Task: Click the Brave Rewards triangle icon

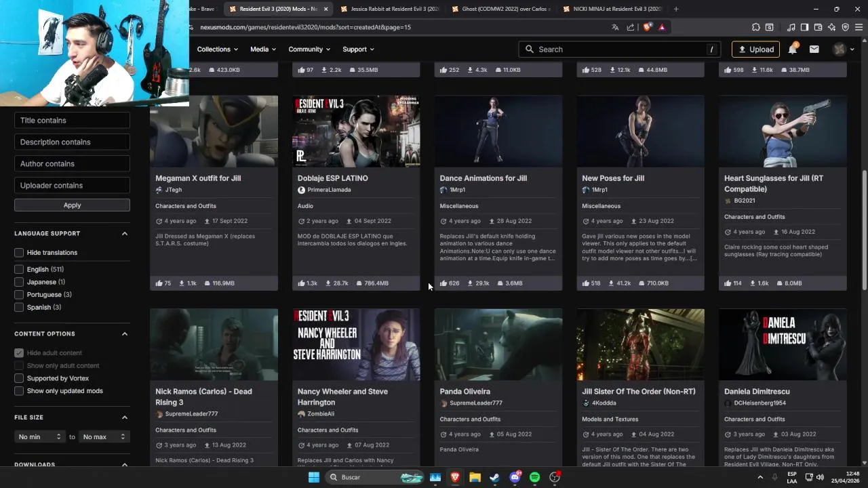Action: tap(662, 27)
